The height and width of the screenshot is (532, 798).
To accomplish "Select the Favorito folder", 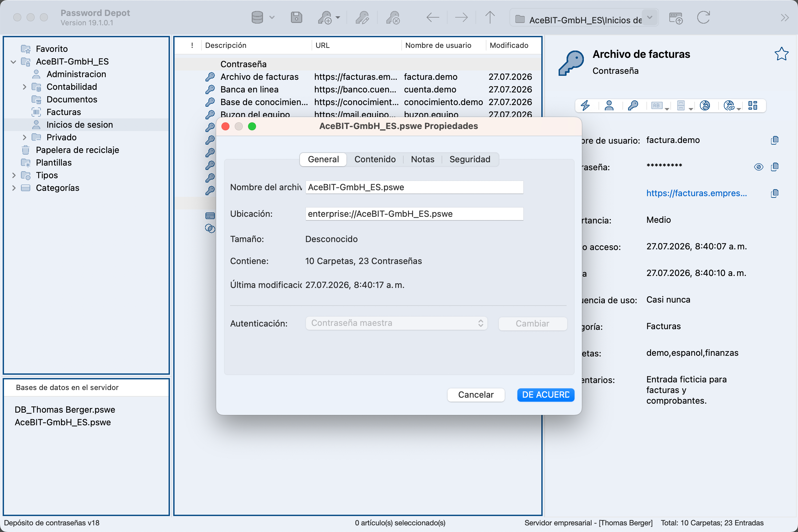I will tap(52, 49).
